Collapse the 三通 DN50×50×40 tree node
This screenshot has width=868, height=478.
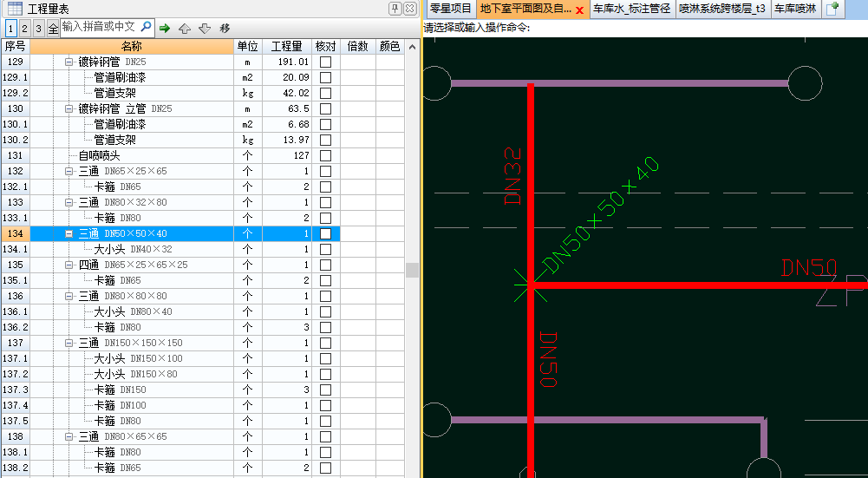(69, 233)
